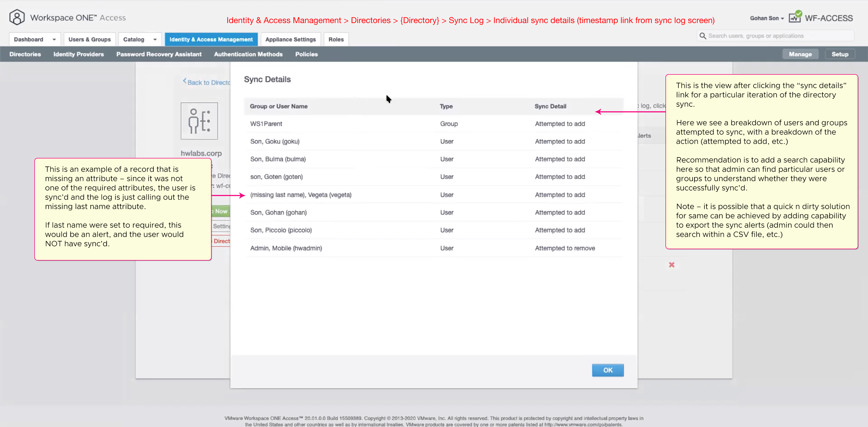This screenshot has height=427, width=868.
Task: Click the directory people icon thumbnail
Action: 199,121
